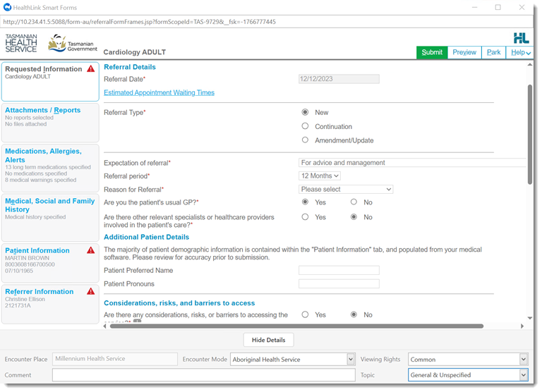
Task: Click the Patient Pronouns field
Action: [339, 283]
